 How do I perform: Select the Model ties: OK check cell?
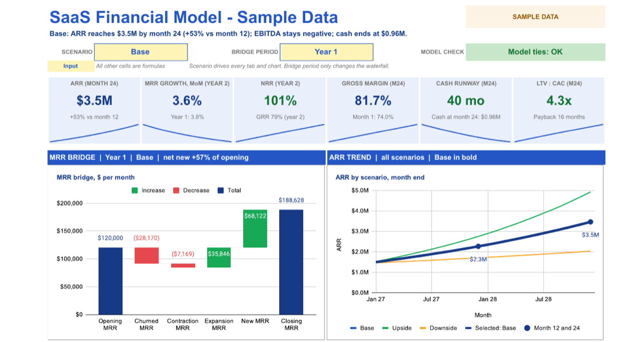535,52
